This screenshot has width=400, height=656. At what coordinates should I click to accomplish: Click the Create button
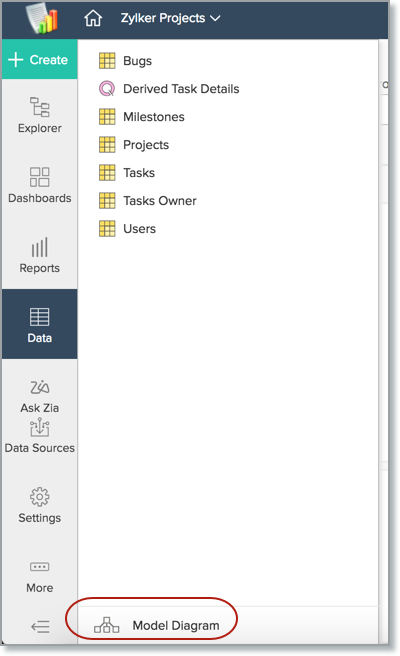click(39, 59)
